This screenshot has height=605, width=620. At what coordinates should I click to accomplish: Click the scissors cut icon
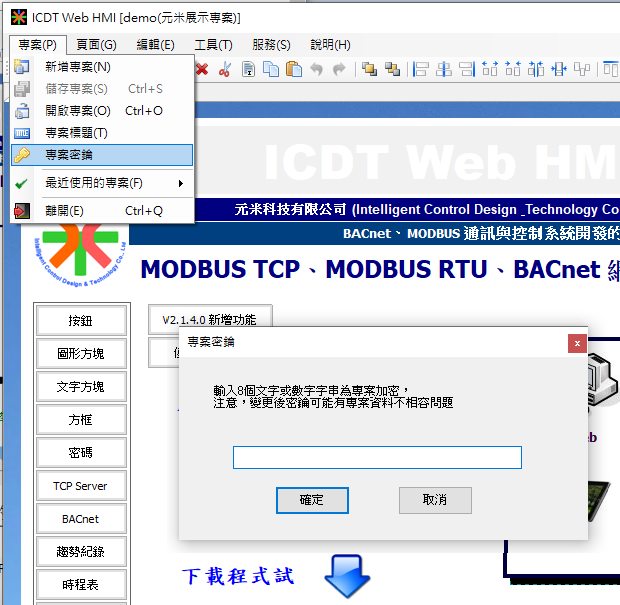point(224,69)
